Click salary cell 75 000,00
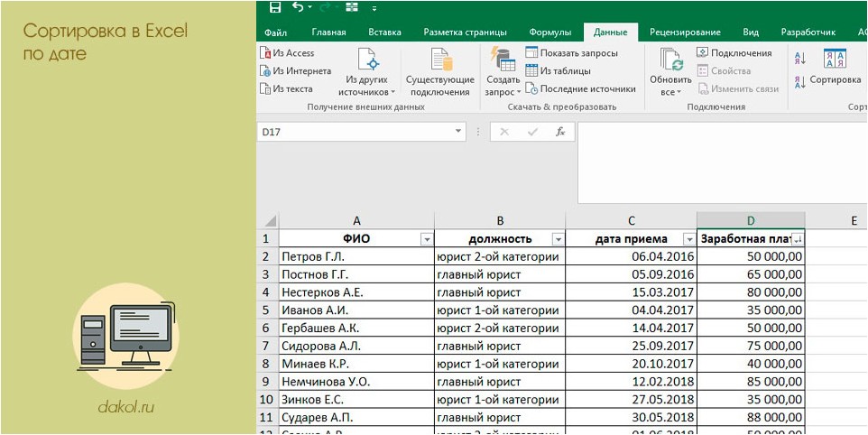The image size is (868, 435). [751, 346]
